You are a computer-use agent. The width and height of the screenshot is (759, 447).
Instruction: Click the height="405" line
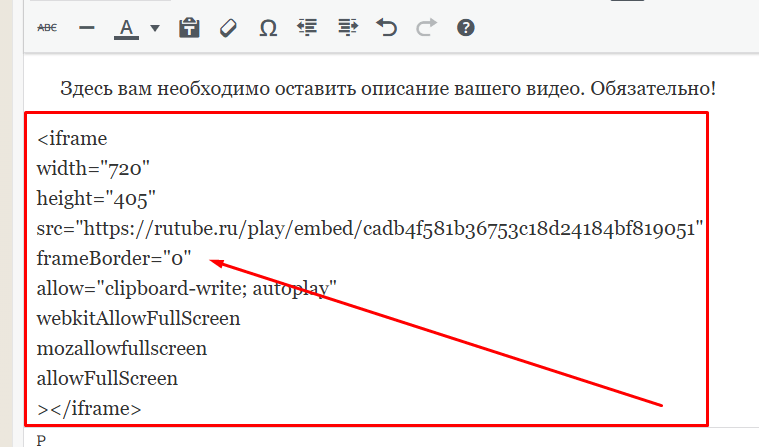[96, 199]
